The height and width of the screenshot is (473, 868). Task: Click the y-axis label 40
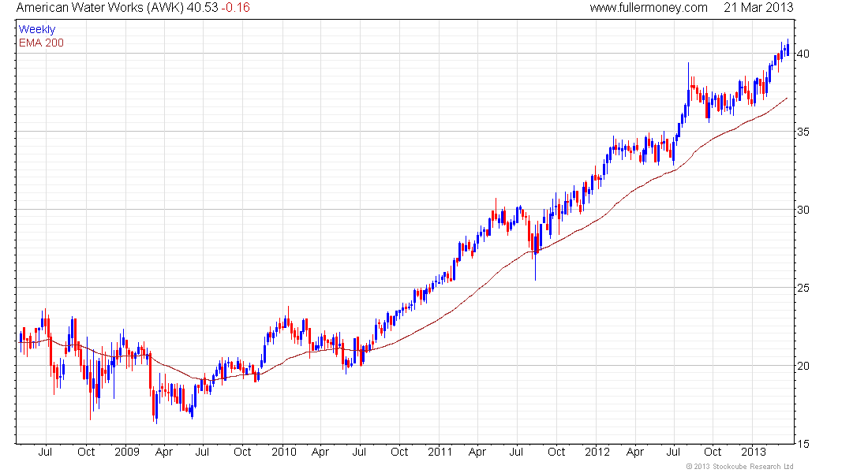click(803, 54)
